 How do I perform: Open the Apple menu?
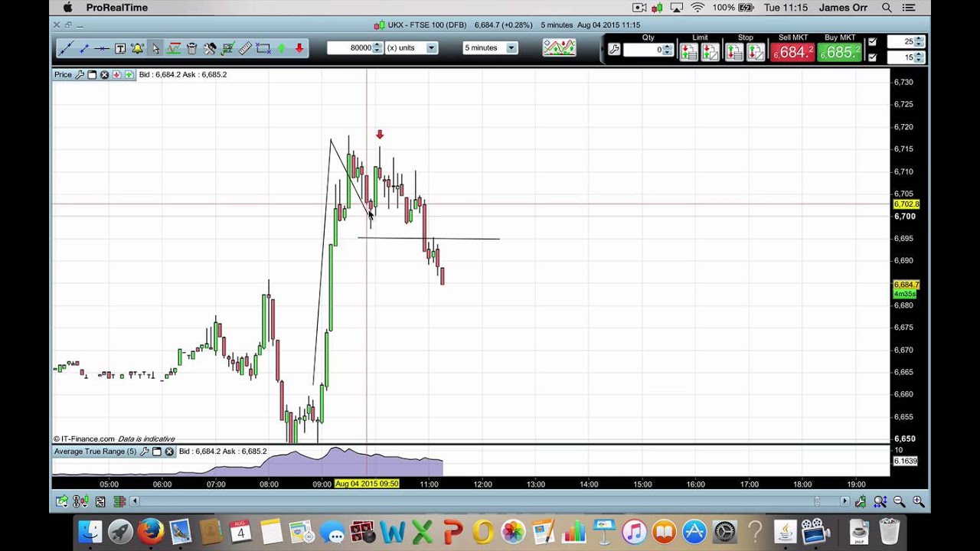pos(67,8)
